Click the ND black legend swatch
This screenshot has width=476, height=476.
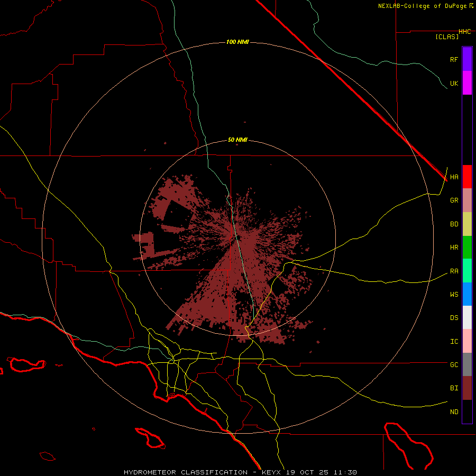pos(467,411)
